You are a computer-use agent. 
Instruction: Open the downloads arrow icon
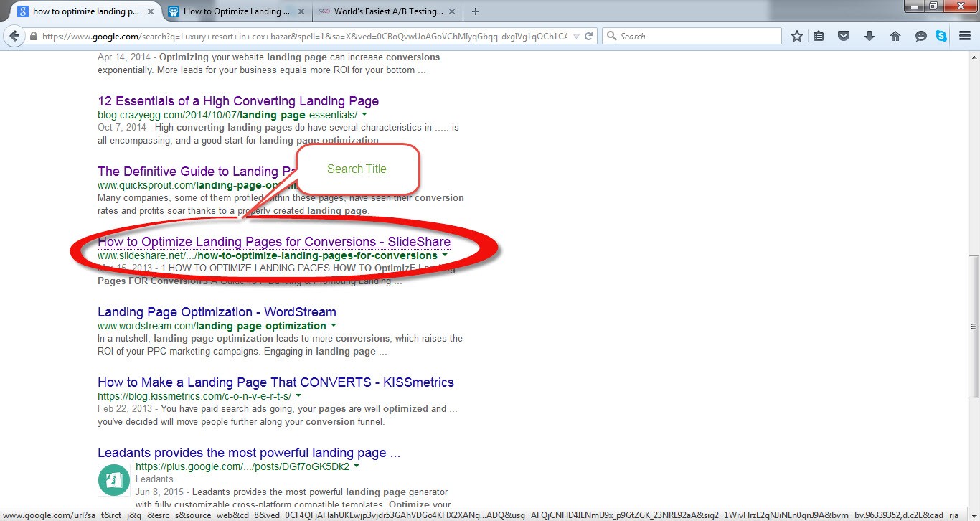tap(870, 36)
